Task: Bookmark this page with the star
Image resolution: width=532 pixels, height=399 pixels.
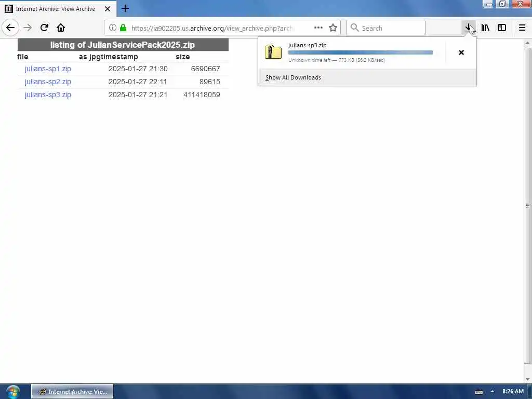Action: point(333,28)
